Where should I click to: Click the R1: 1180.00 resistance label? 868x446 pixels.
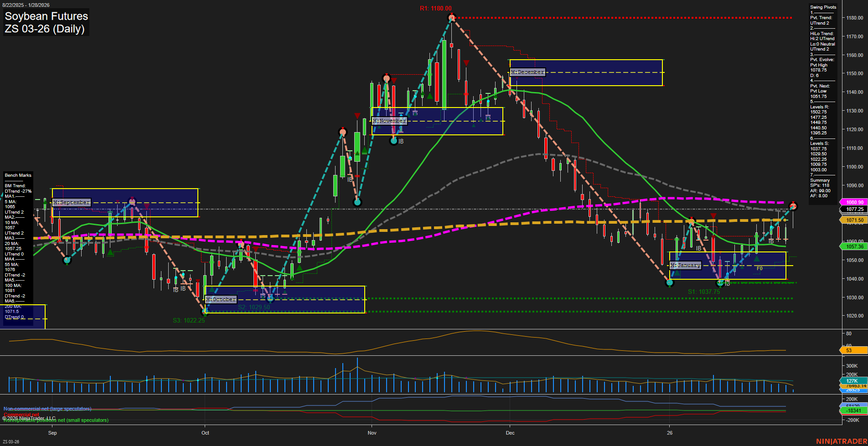tap(435, 7)
